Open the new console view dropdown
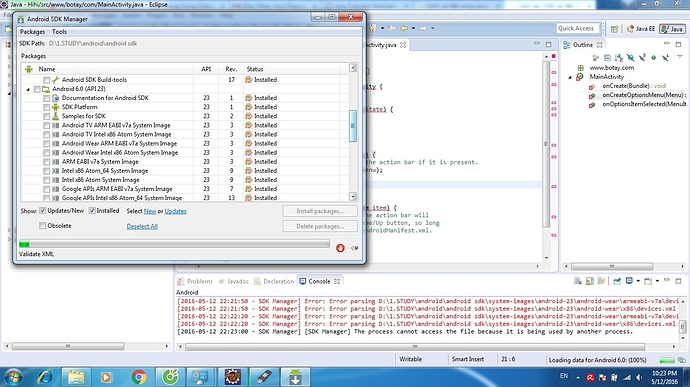 coord(657,281)
